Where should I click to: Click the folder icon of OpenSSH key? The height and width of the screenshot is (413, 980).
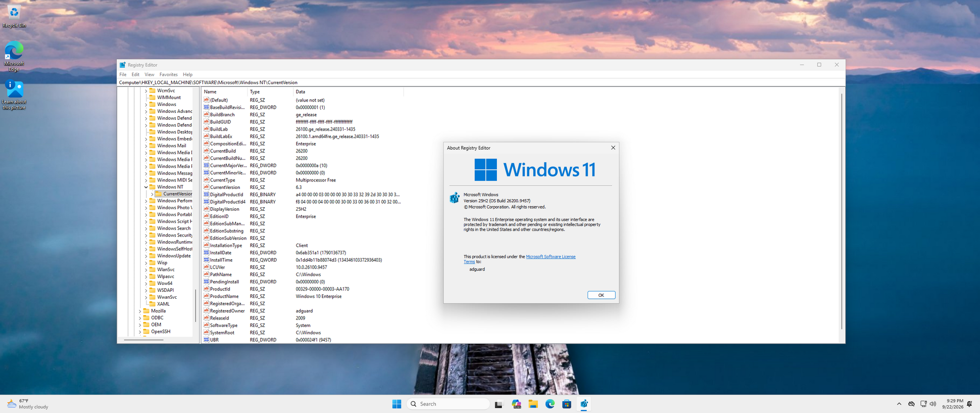click(146, 332)
